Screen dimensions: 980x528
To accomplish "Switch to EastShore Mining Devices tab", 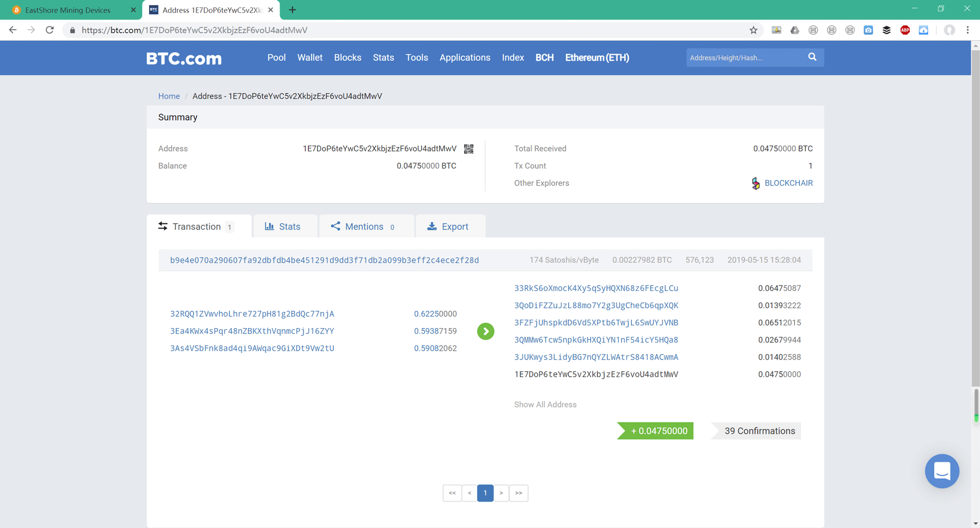I will pos(68,10).
